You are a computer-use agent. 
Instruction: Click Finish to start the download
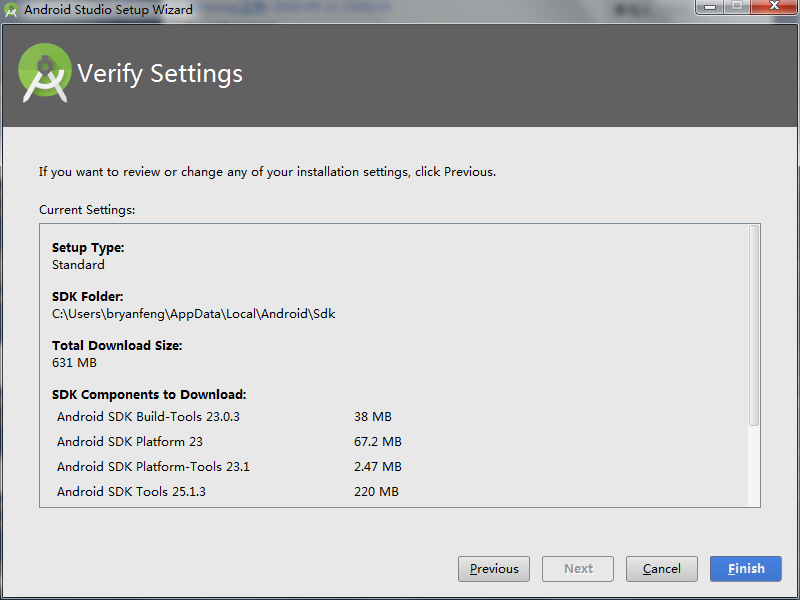pos(745,568)
